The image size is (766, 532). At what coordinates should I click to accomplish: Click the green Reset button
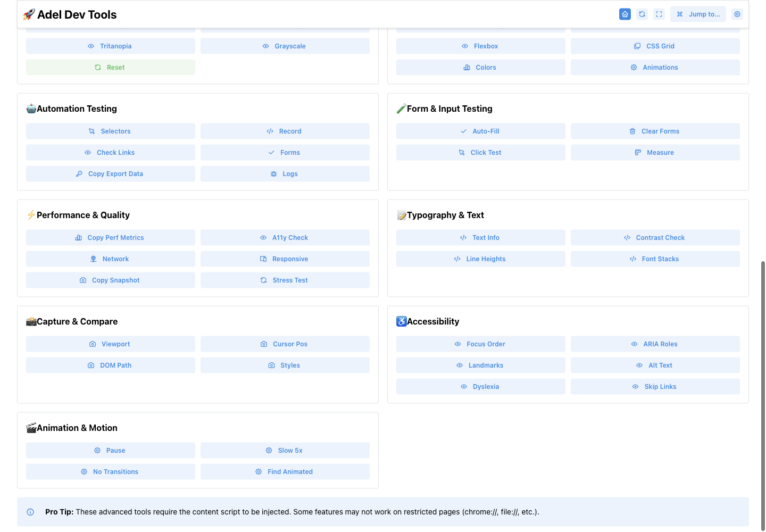(111, 68)
